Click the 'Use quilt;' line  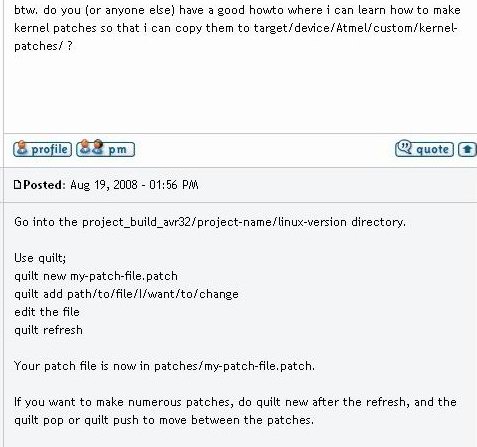click(40, 258)
